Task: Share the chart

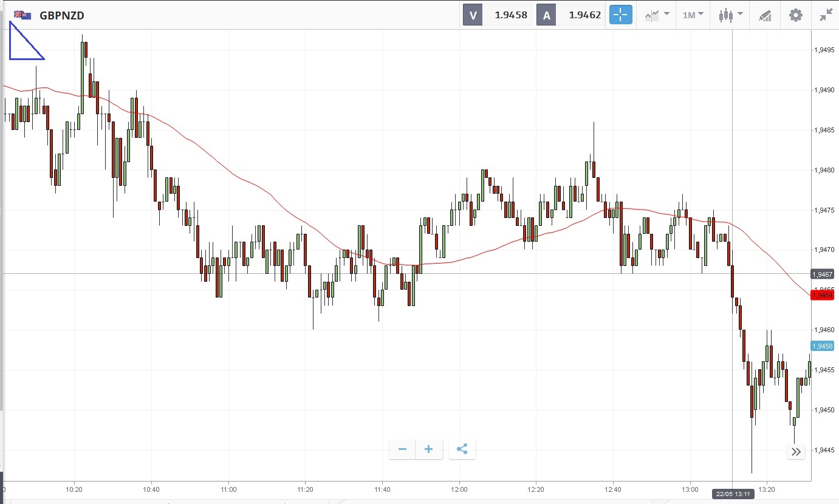Action: 462,449
